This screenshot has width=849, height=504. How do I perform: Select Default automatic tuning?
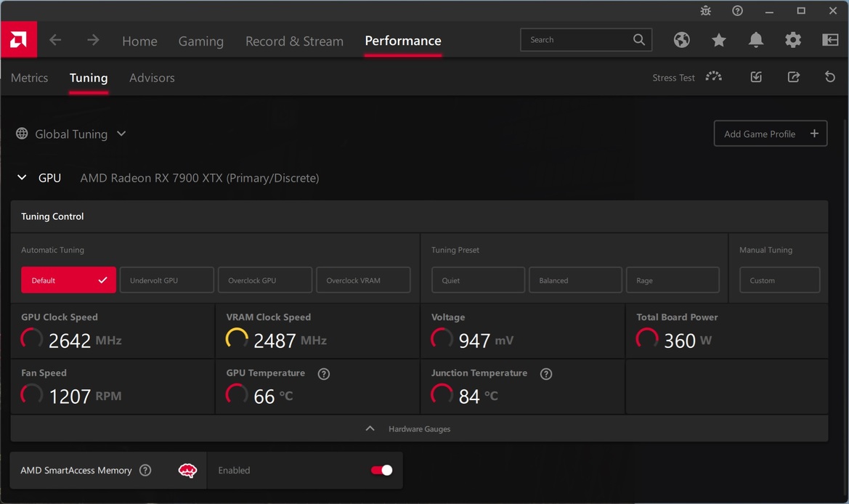click(x=68, y=280)
